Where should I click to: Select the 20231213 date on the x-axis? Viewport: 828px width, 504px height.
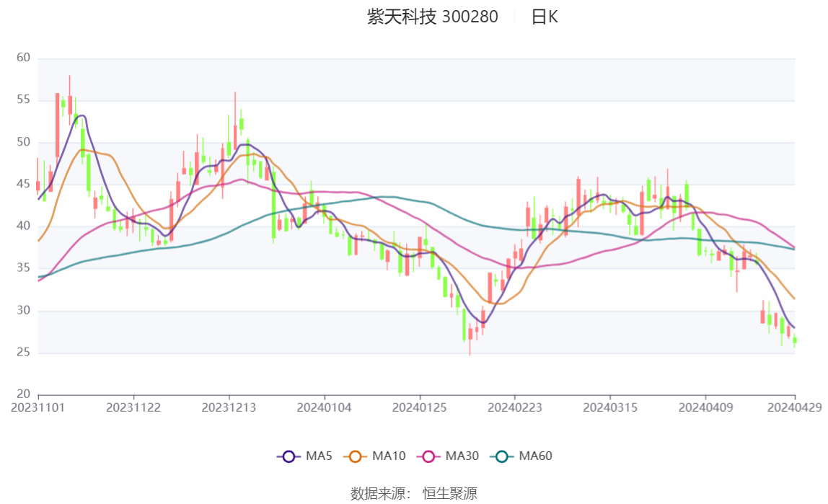point(229,408)
